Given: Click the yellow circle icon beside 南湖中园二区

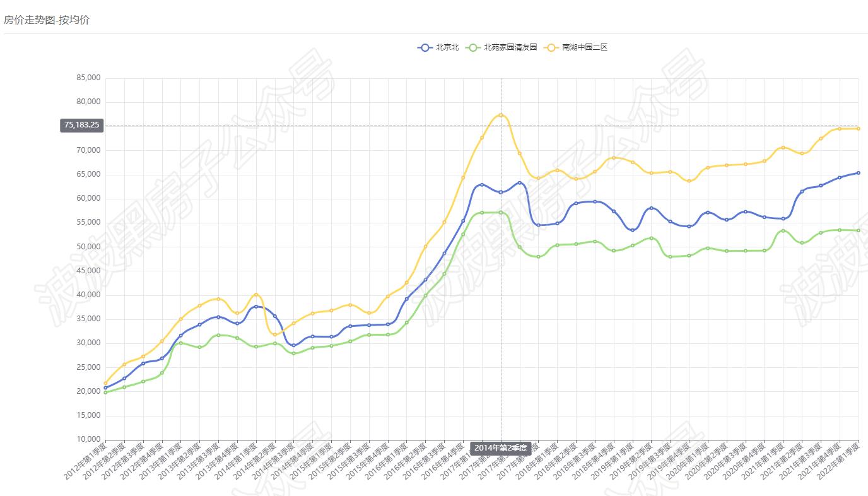Looking at the screenshot, I should tap(550, 47).
